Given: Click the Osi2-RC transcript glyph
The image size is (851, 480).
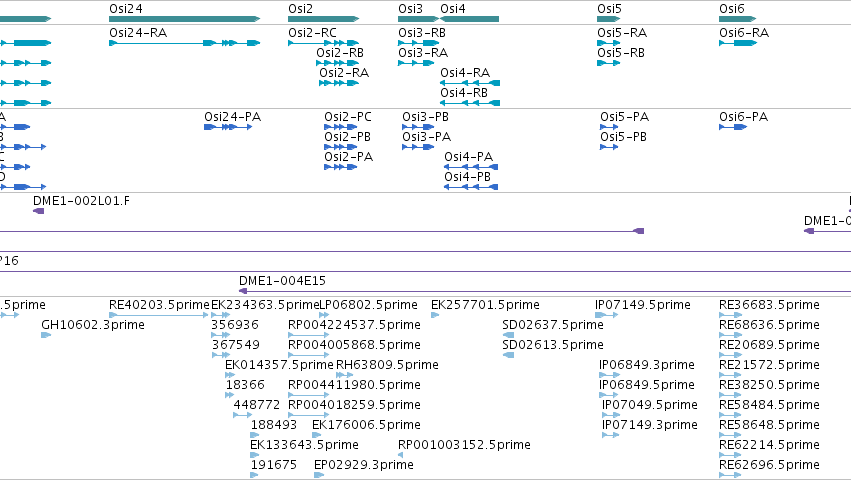Looking at the screenshot, I should 323,43.
